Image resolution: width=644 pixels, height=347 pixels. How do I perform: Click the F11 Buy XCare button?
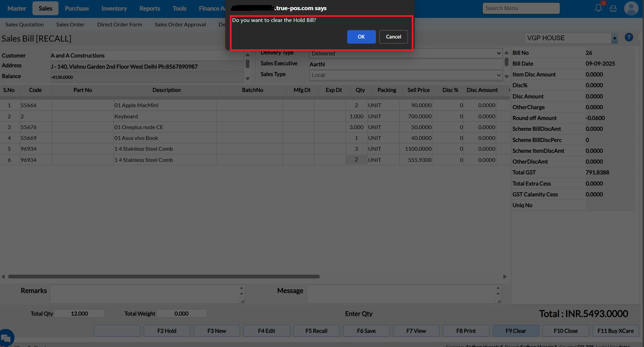616,331
